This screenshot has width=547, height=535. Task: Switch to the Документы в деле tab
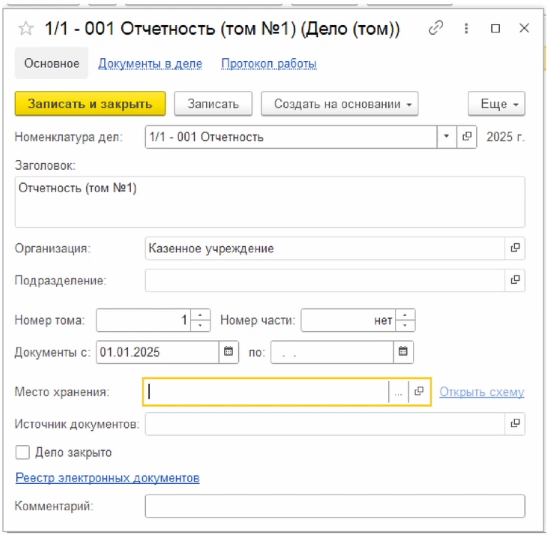[150, 63]
